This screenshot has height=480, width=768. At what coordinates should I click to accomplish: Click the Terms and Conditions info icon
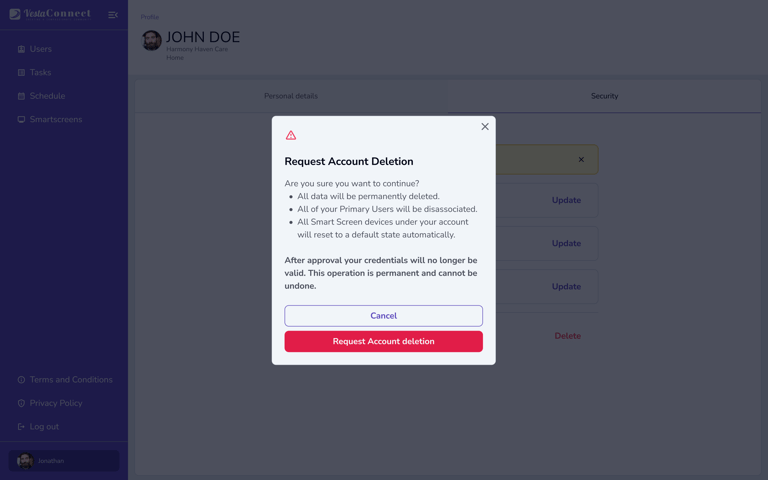click(x=21, y=380)
